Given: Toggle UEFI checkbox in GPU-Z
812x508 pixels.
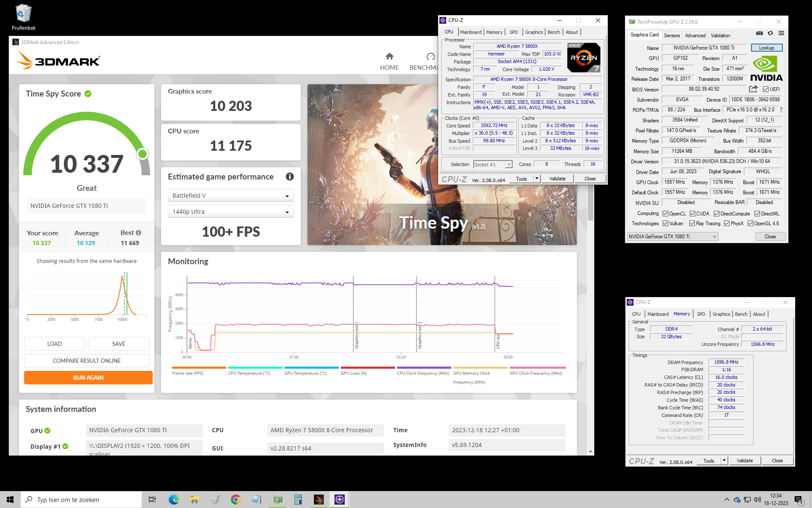Looking at the screenshot, I should [x=765, y=89].
